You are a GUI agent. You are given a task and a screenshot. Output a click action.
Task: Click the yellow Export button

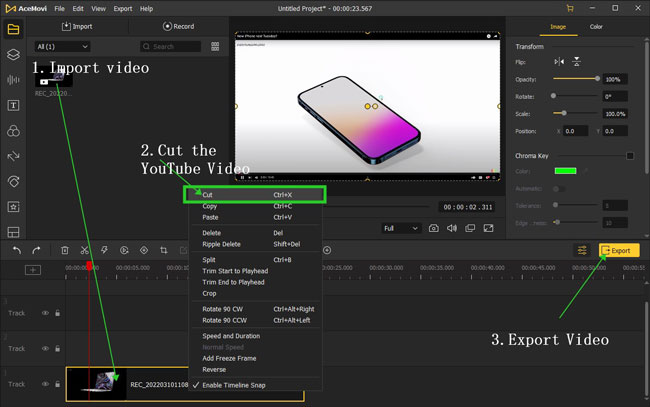619,250
